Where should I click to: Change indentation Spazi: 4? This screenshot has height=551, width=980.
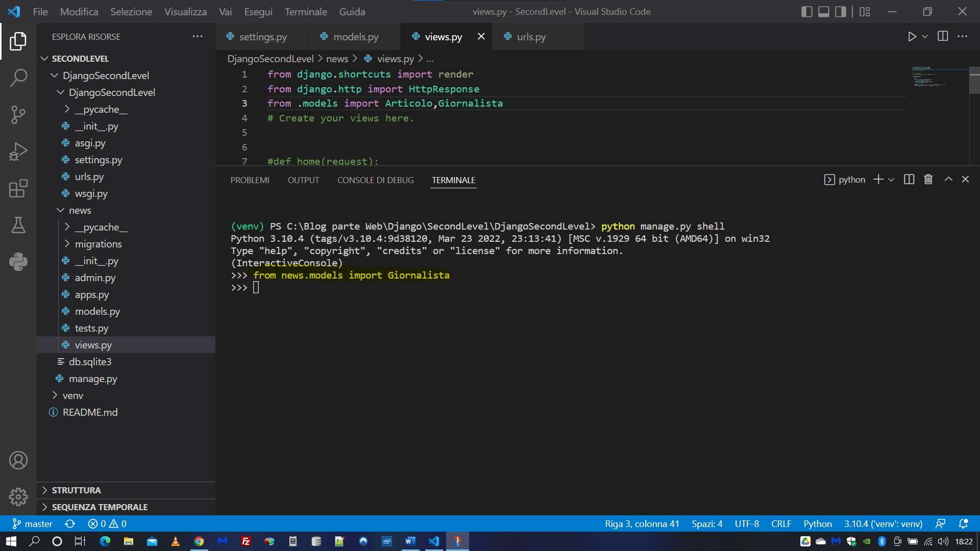(707, 524)
